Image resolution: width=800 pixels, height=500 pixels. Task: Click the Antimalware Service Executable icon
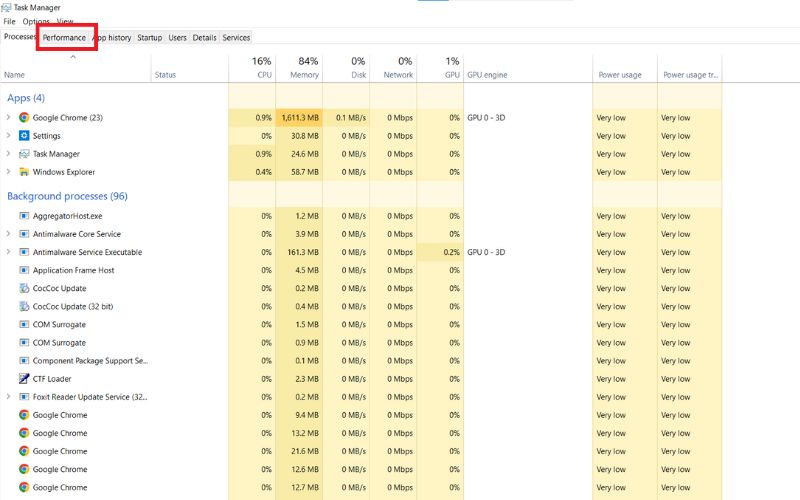(24, 252)
